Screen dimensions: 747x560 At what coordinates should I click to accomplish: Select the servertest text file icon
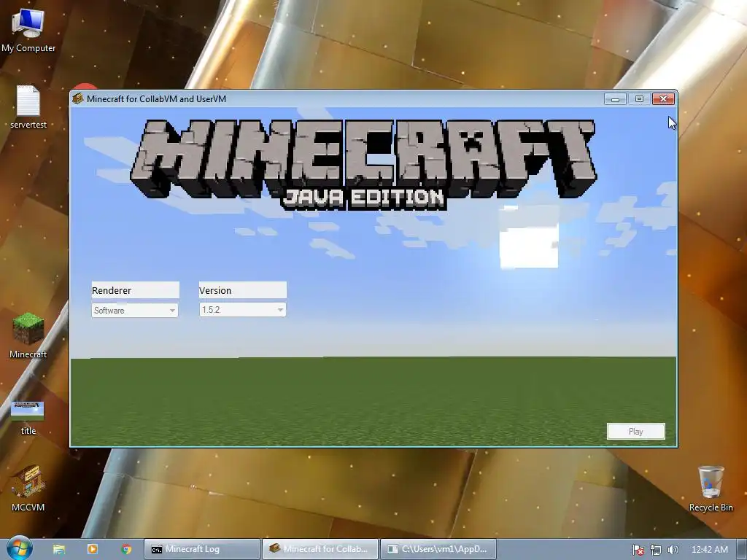[28, 107]
